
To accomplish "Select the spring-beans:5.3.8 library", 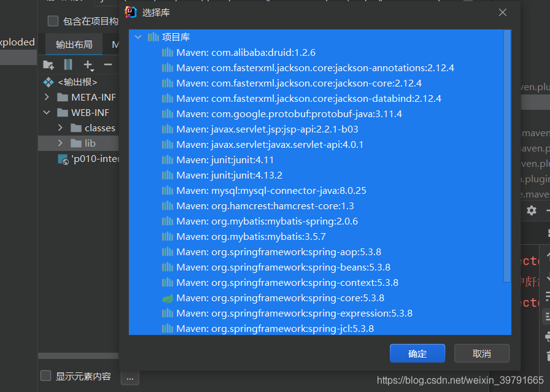I will pyautogui.click(x=284, y=267).
